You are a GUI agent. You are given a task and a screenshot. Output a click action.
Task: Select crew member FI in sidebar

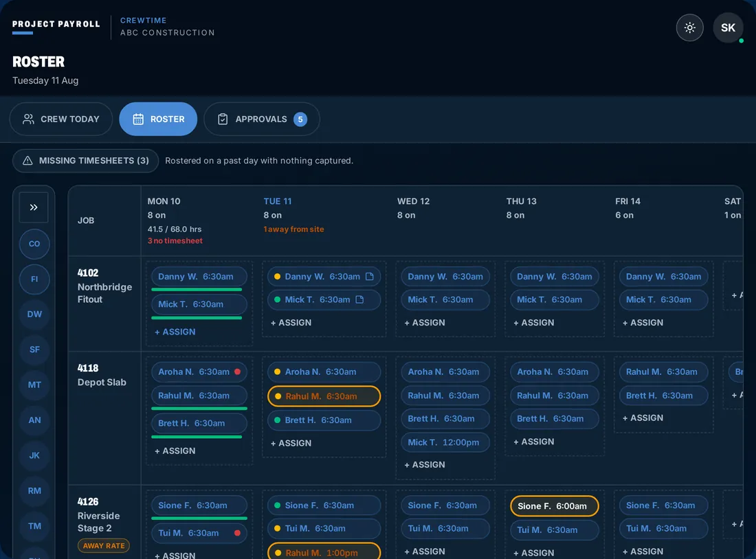[x=34, y=279]
